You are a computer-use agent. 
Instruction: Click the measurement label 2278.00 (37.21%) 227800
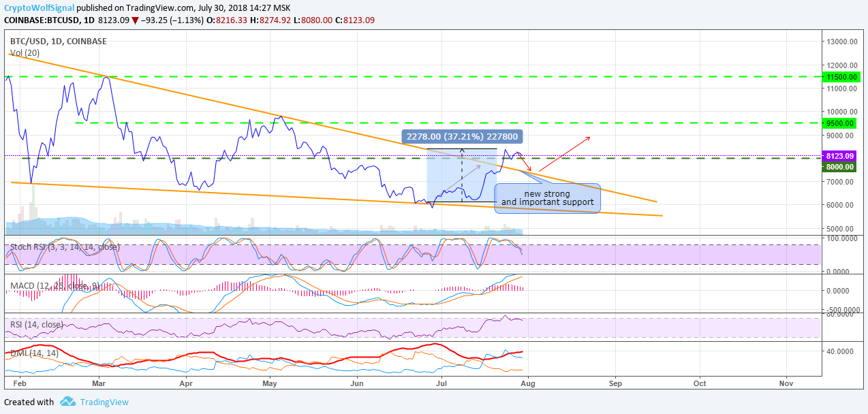[462, 136]
